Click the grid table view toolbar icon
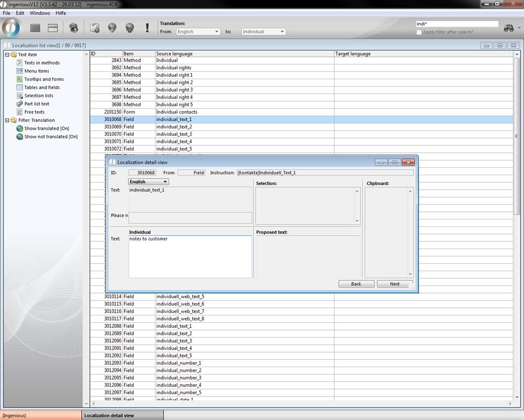 click(35, 28)
